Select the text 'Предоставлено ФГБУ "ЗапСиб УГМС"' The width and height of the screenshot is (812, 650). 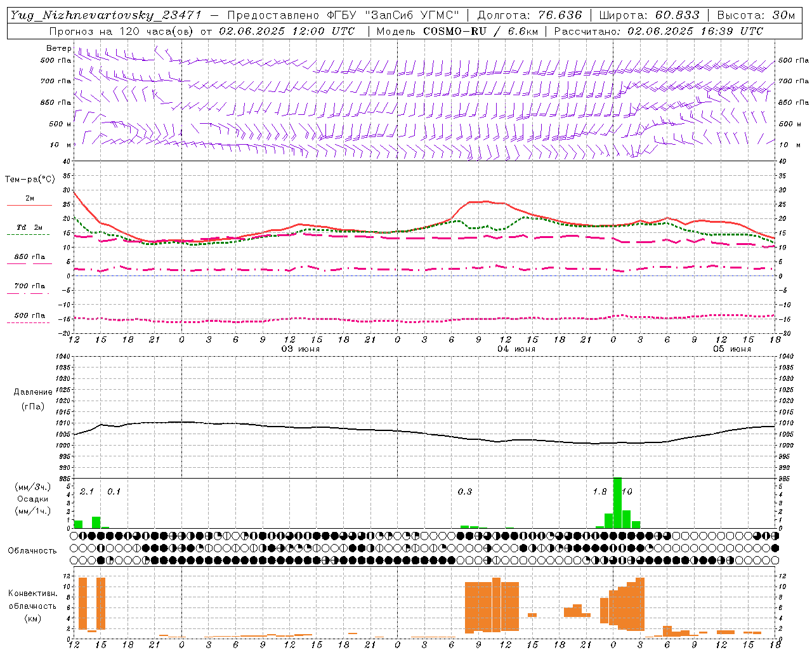[343, 15]
